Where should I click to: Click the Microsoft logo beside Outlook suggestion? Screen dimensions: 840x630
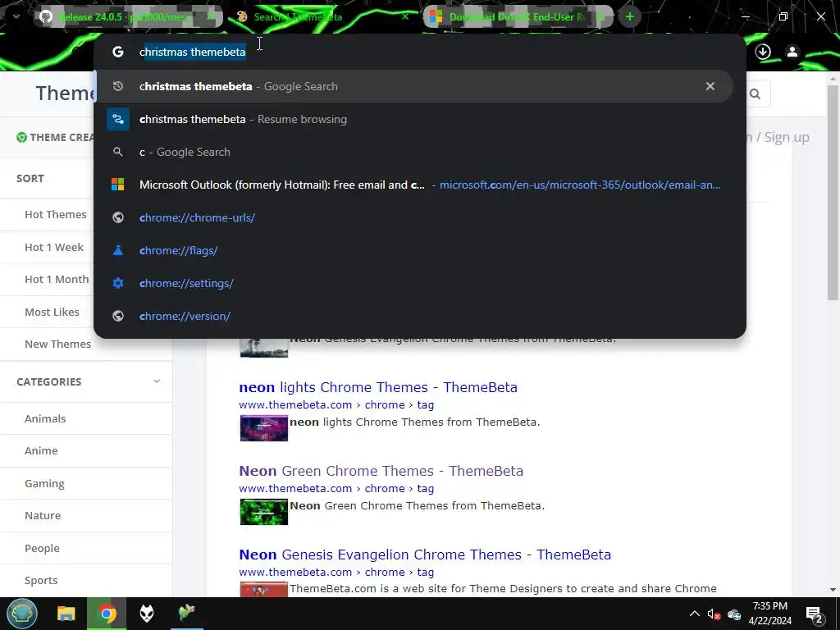(x=118, y=185)
